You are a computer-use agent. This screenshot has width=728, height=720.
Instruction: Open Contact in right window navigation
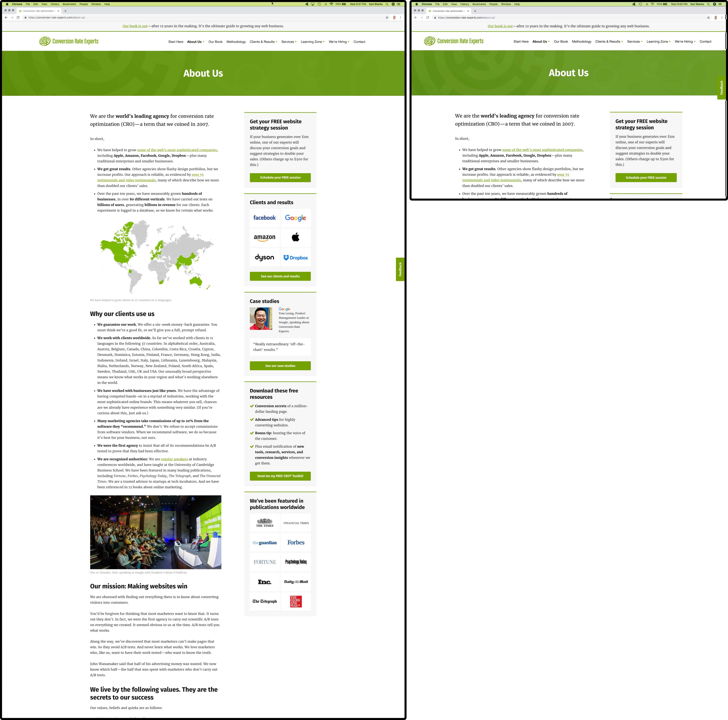click(705, 41)
